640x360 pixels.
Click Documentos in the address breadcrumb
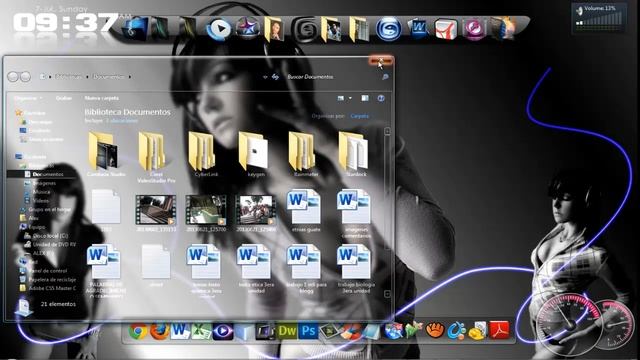click(108, 77)
